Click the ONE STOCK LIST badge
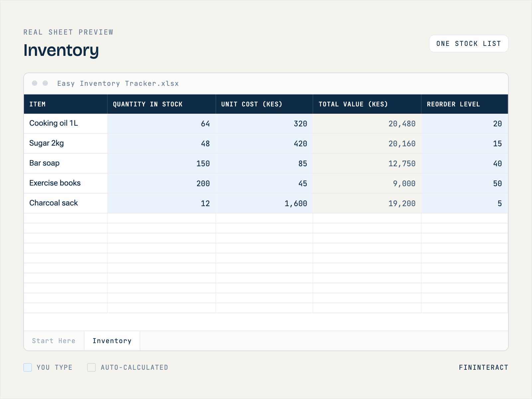The image size is (532, 399). click(x=469, y=44)
